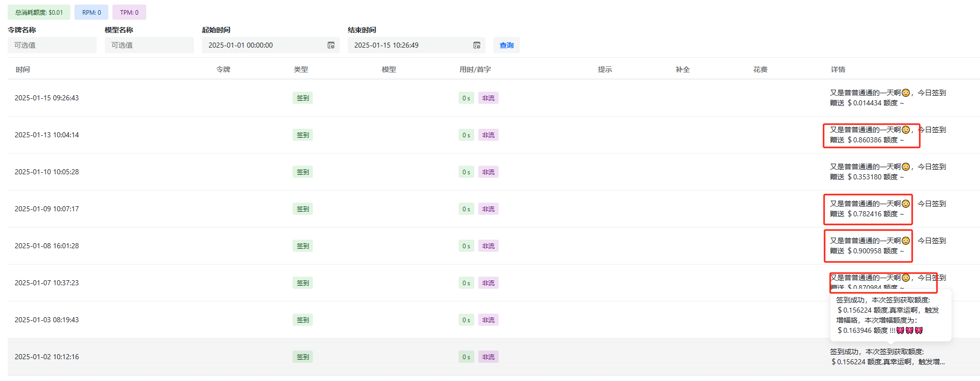Open the 结束时间 date picker field

click(x=417, y=45)
